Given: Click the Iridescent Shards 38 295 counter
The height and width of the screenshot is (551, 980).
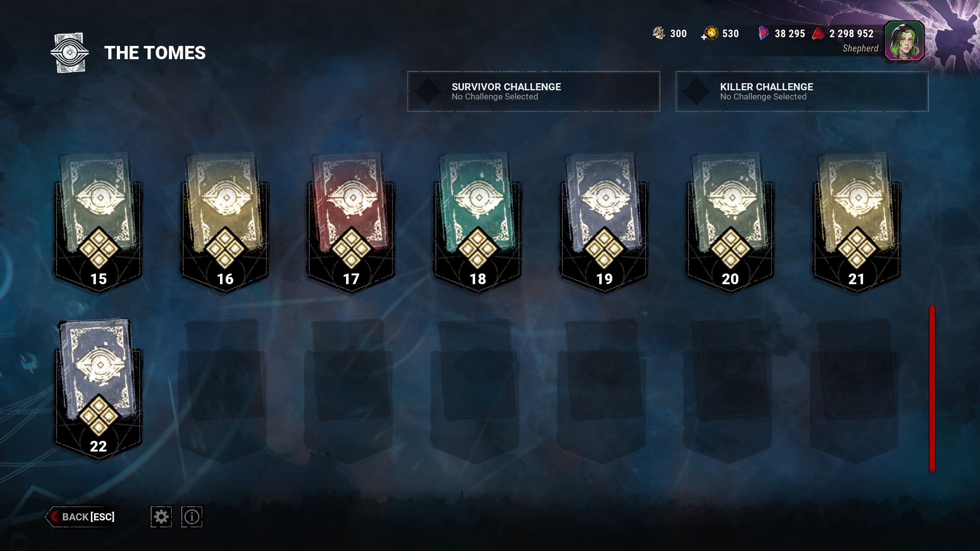Looking at the screenshot, I should [782, 34].
